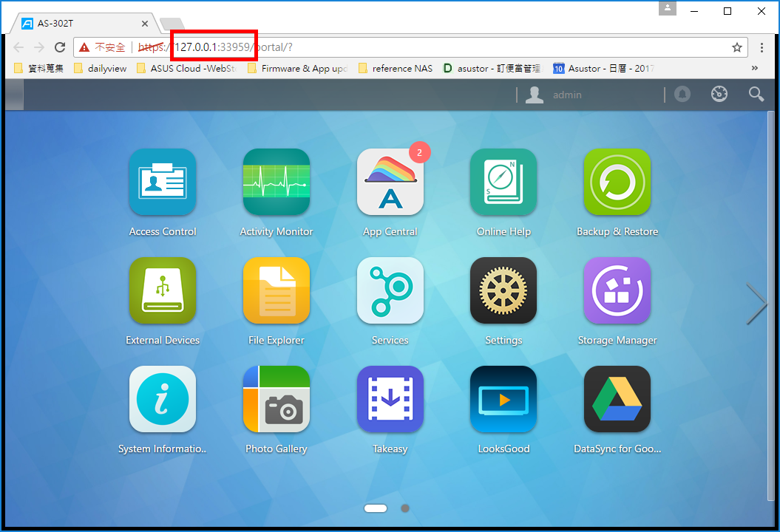Open the 資料蒐集 bookmark folder
Image resolution: width=780 pixels, height=532 pixels.
coord(38,68)
